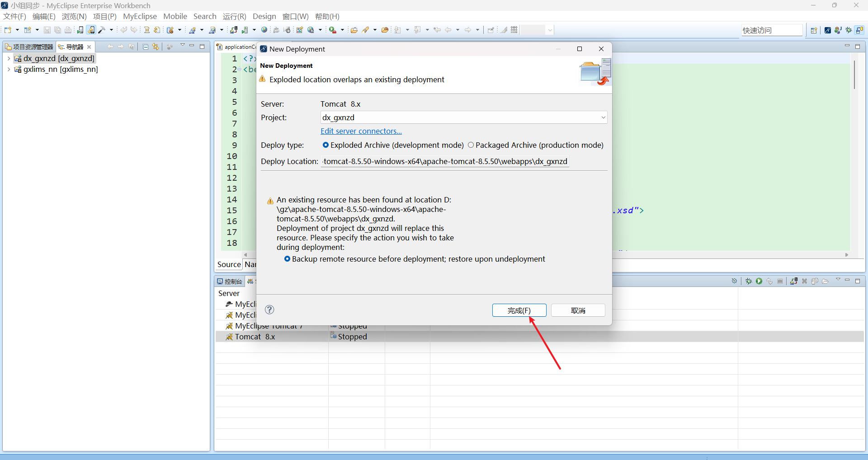Switch to the Source editor tab
This screenshot has width=868, height=460.
(x=229, y=264)
